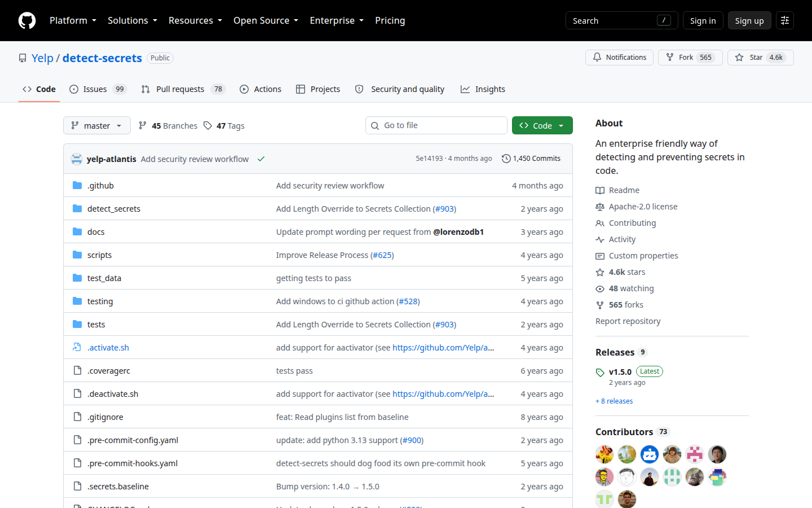Open the 1,450 Commits history
This screenshot has height=508, width=812.
531,159
